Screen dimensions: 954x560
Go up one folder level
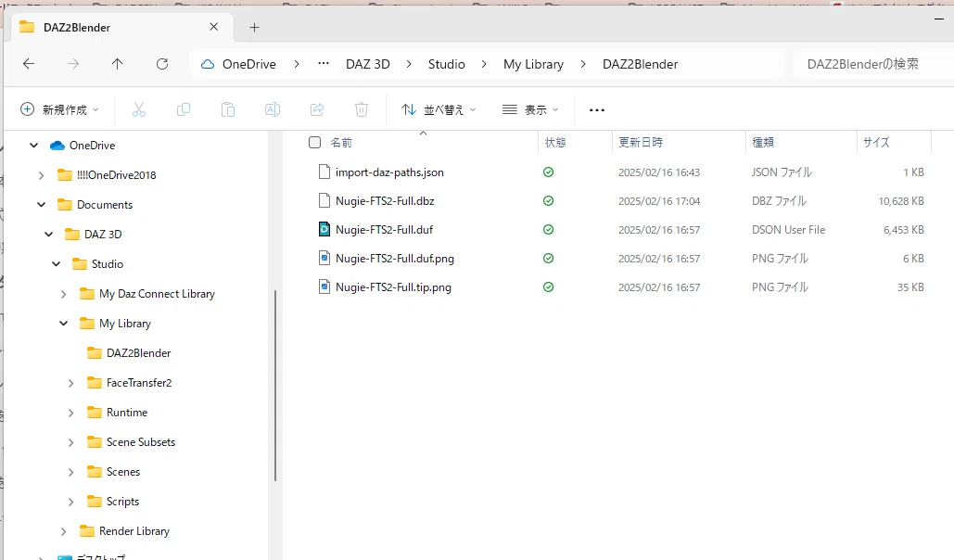pos(118,64)
